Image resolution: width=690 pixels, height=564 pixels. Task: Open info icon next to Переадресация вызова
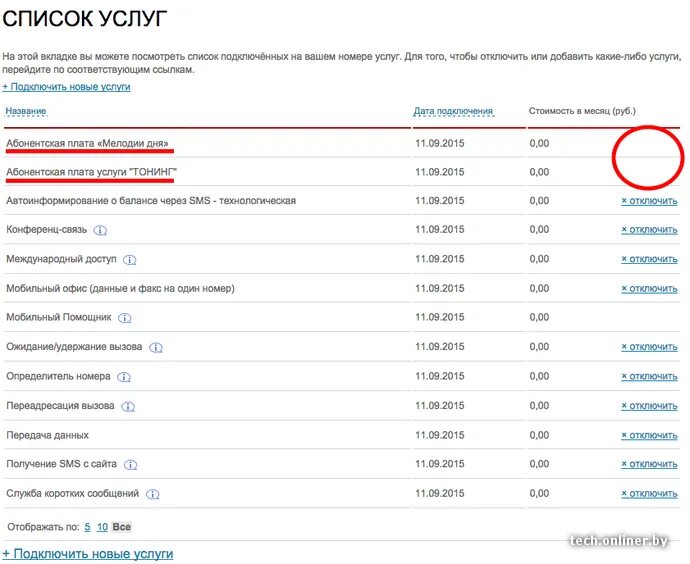[x=128, y=407]
